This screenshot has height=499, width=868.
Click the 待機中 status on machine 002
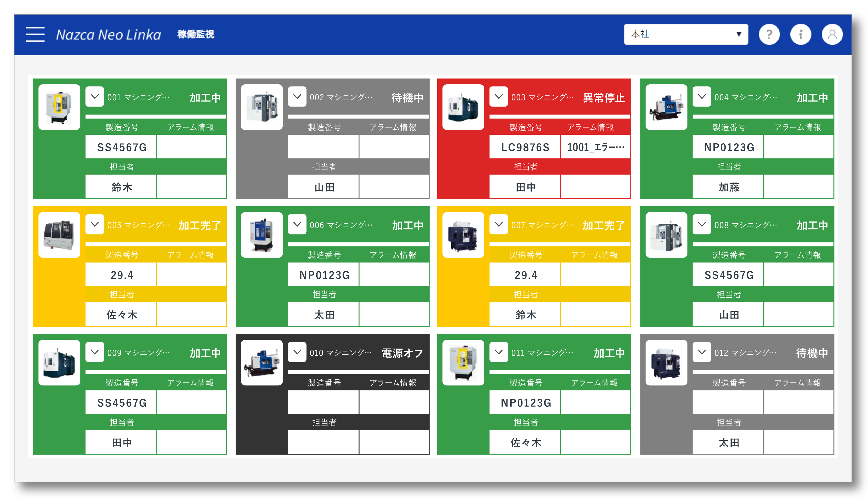tap(407, 98)
